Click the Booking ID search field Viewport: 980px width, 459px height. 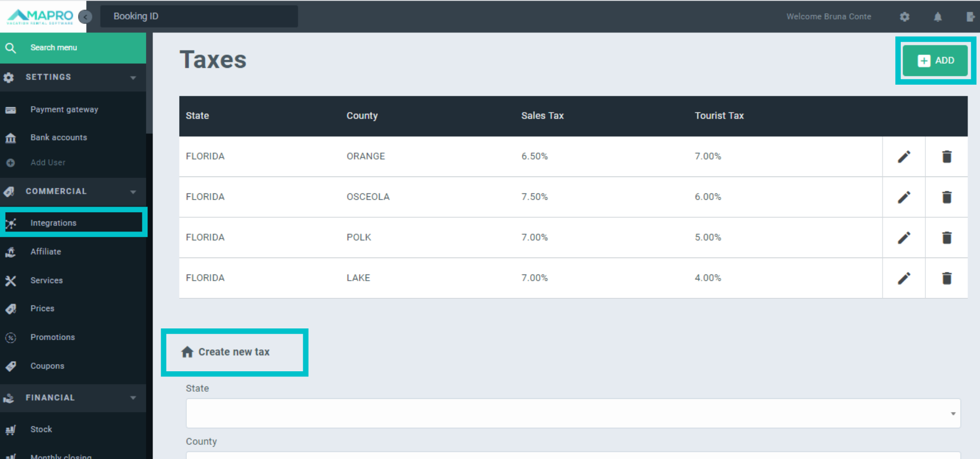199,16
